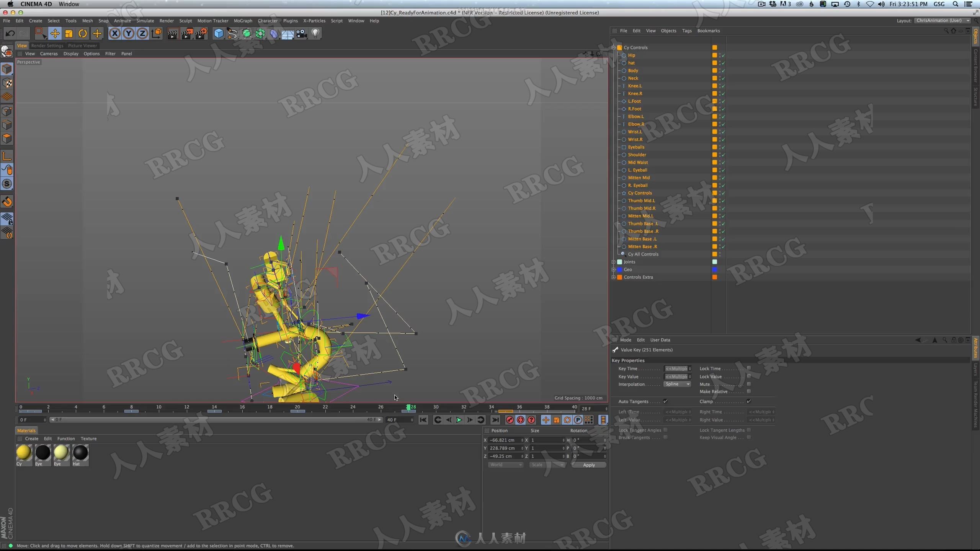Open the viewport Cameras menu
Image resolution: width=980 pixels, height=551 pixels.
[49, 54]
